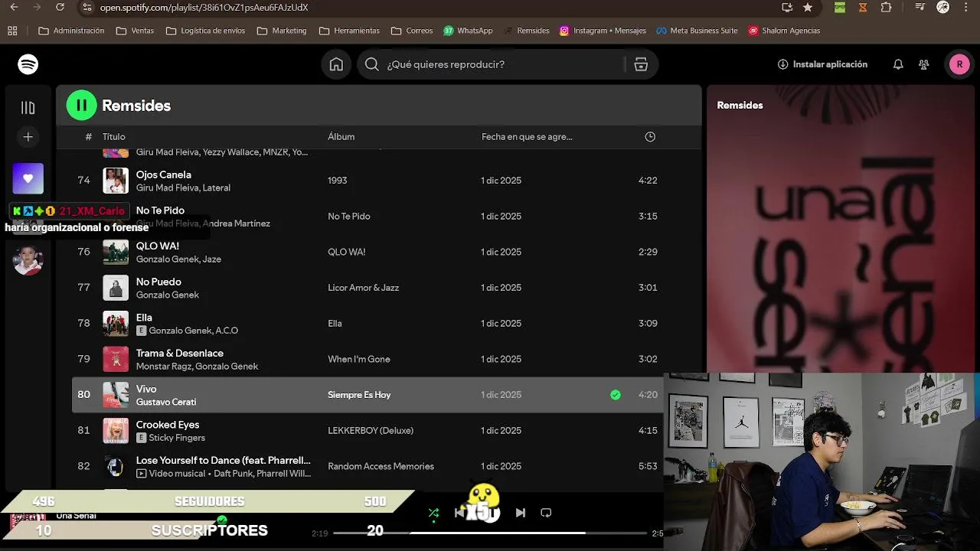980x551 pixels.
Task: Open album Licor Amor & Jazz
Action: (364, 288)
